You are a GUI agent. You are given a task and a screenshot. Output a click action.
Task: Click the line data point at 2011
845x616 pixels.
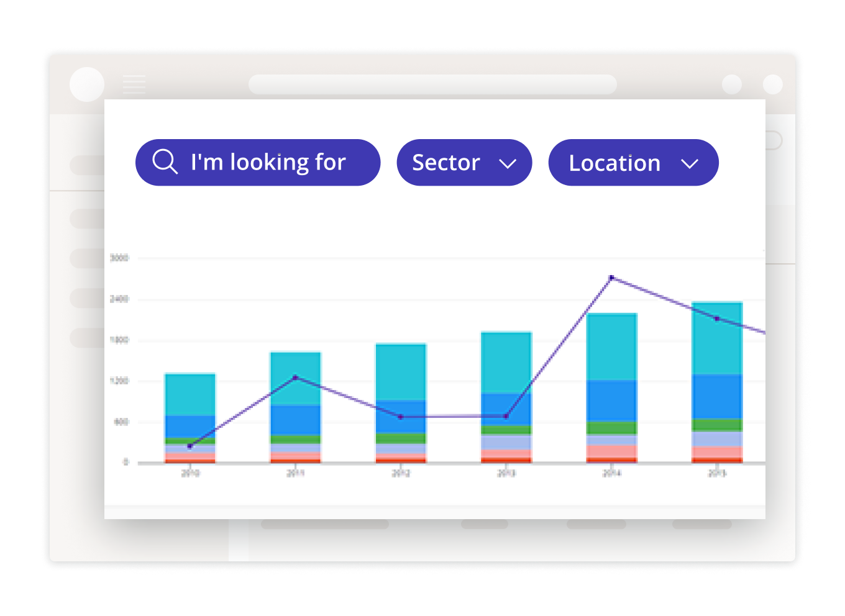click(x=295, y=377)
